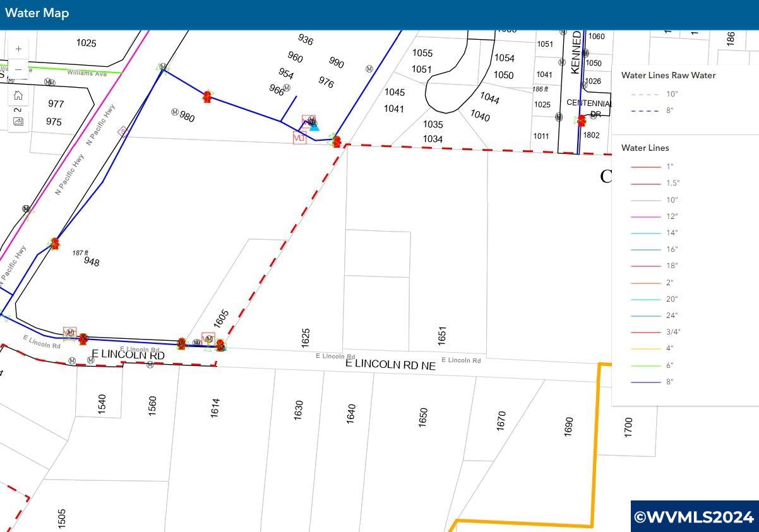This screenshot has width=759, height=532.
Task: Select the 4" yellow line legend swatch
Action: tap(645, 348)
